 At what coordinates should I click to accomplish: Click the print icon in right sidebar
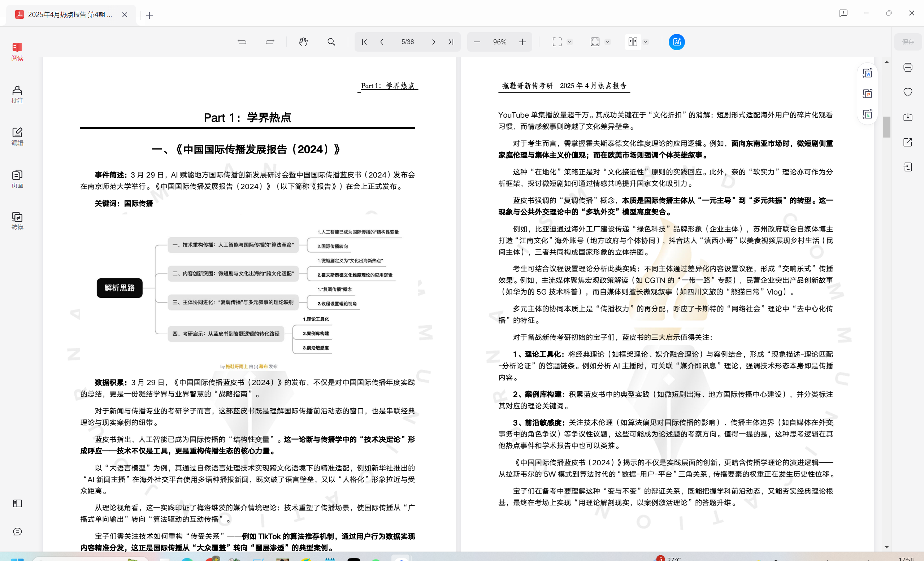[x=907, y=68]
